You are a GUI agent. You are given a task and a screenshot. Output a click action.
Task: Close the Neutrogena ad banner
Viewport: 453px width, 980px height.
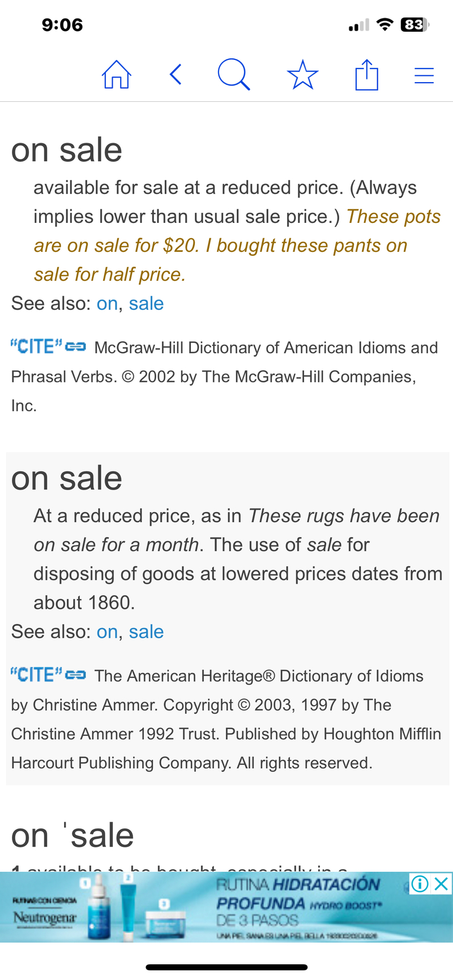point(442,884)
